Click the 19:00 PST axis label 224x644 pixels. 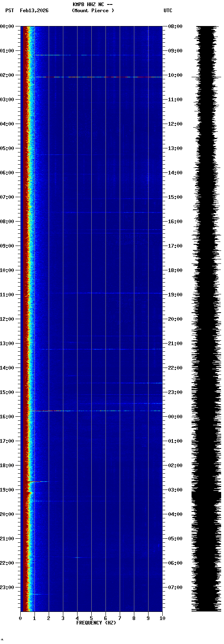coord(7,490)
